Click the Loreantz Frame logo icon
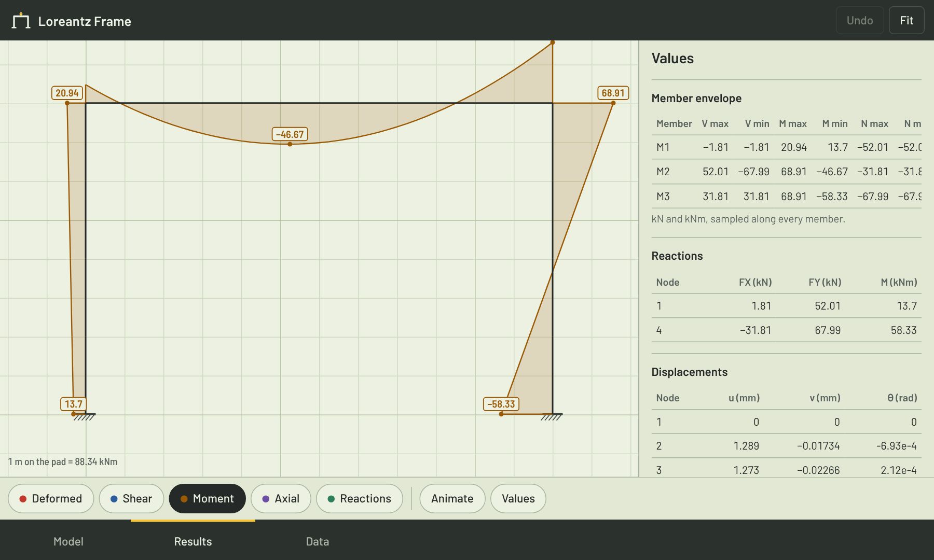Viewport: 934px width, 560px height. (21, 21)
